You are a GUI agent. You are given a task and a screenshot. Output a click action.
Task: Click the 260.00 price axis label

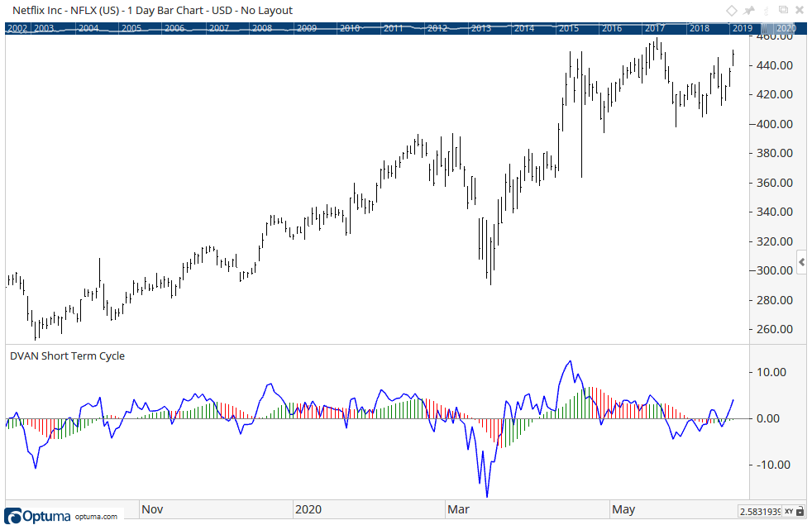coord(775,329)
